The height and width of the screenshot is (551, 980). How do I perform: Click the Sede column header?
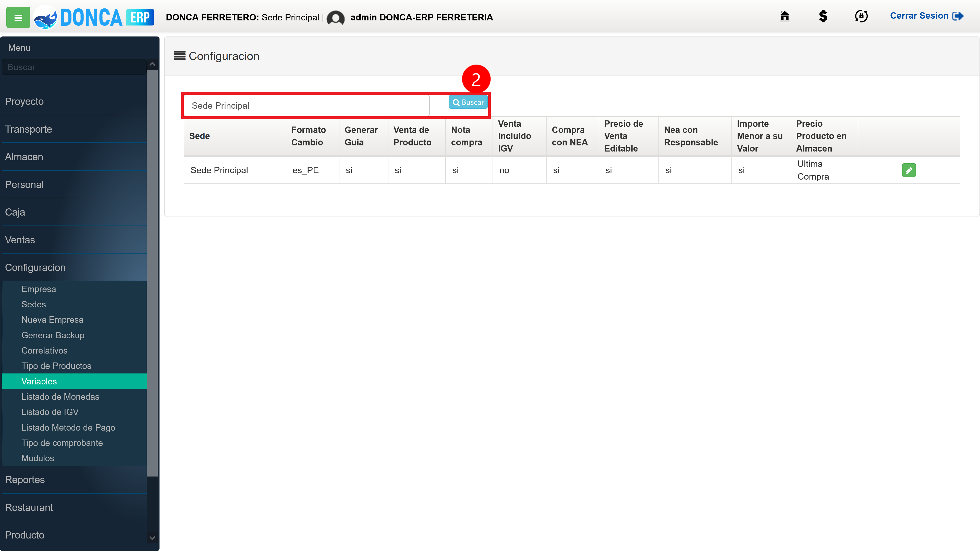235,136
